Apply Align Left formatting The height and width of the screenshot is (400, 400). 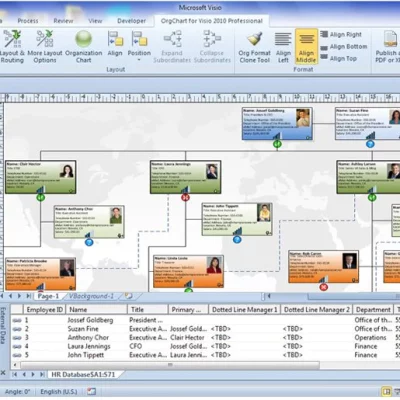pos(283,47)
